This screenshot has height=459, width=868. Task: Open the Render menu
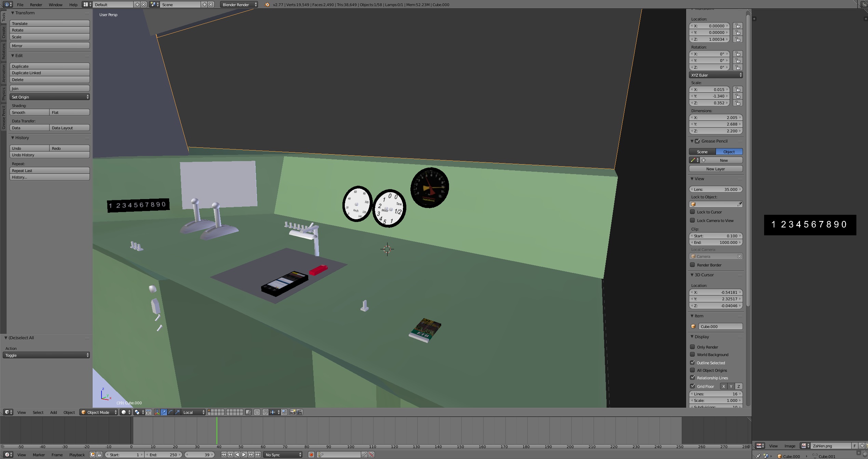pos(36,5)
